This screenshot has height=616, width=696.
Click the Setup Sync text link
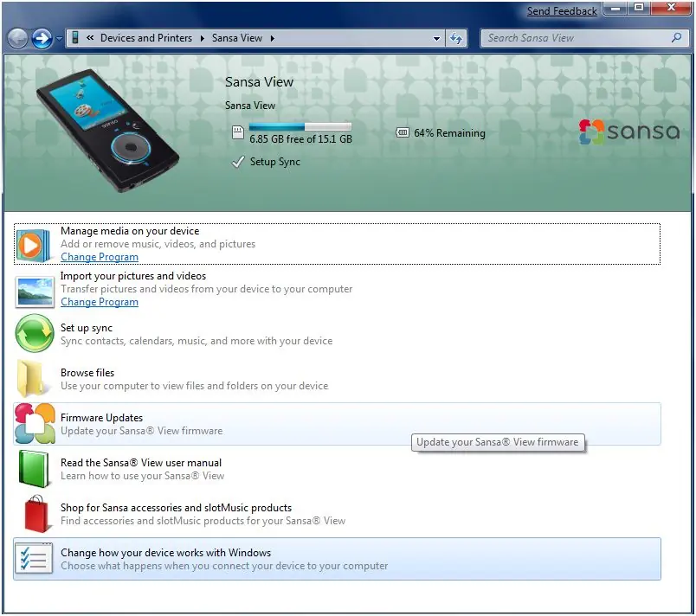coord(274,162)
